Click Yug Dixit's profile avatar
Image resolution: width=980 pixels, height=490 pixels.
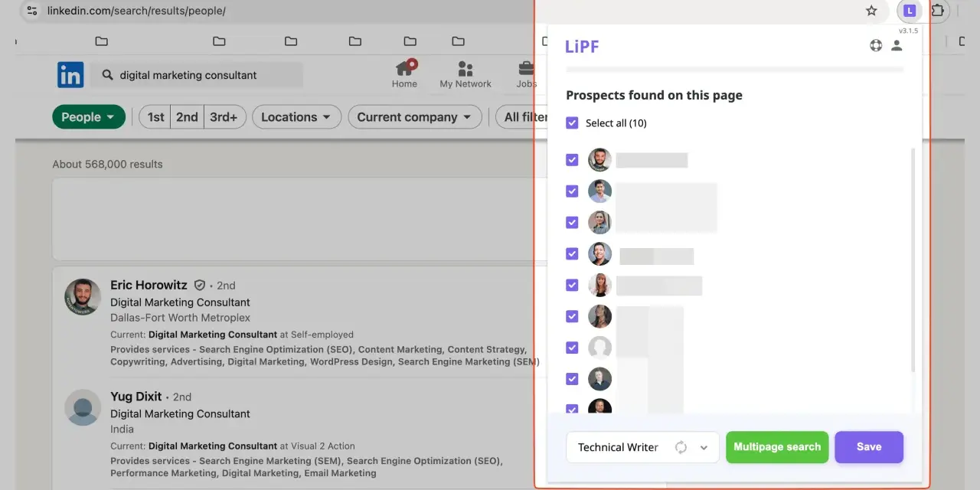click(83, 407)
